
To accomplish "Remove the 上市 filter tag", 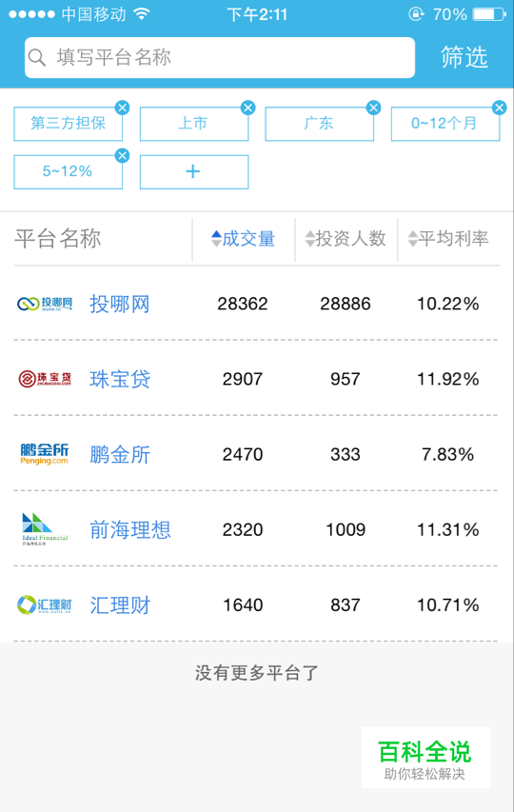I will click(247, 108).
